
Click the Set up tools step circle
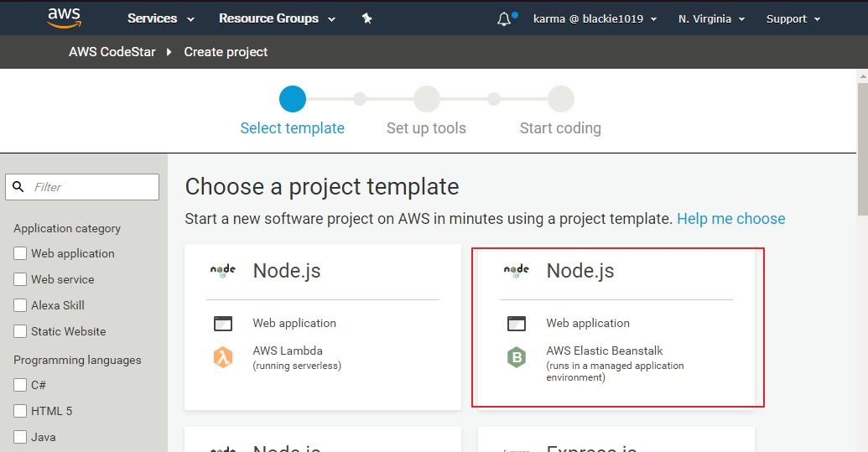(426, 99)
